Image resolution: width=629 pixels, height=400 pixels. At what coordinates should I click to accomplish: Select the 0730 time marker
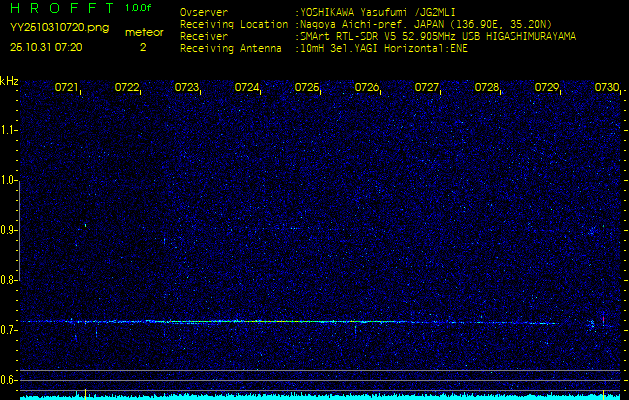pyautogui.click(x=607, y=88)
